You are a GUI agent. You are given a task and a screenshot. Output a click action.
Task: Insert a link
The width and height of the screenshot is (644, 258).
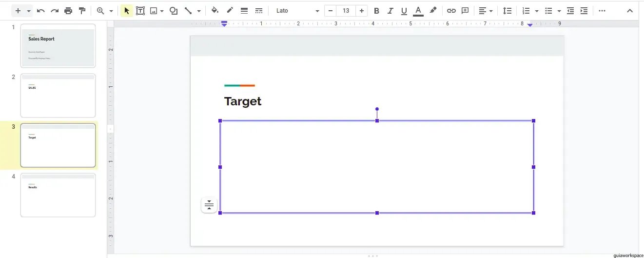click(451, 11)
